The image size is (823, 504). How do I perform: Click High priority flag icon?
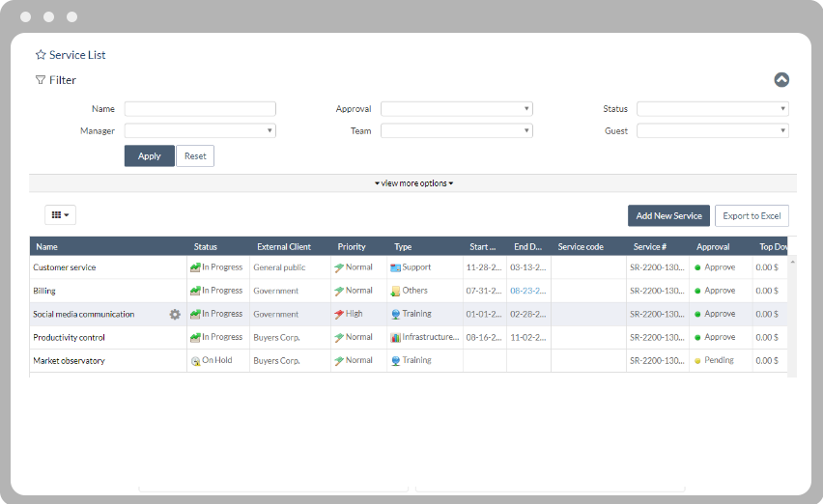(339, 315)
